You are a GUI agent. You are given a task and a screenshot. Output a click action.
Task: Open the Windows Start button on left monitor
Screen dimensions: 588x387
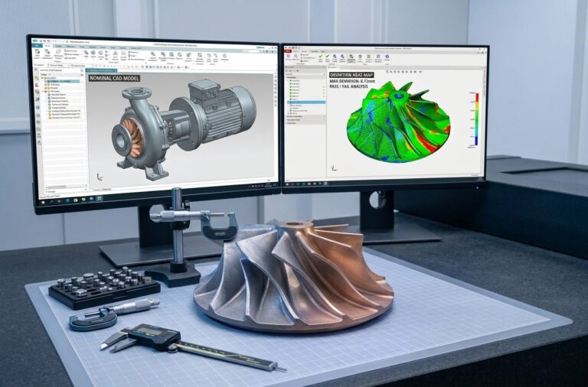43,202
